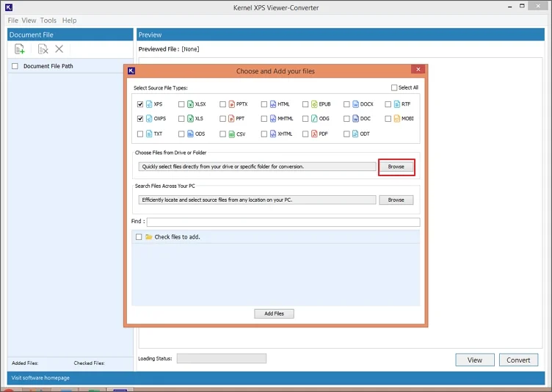This screenshot has height=392, width=552.
Task: Open the Help menu
Action: coord(69,21)
